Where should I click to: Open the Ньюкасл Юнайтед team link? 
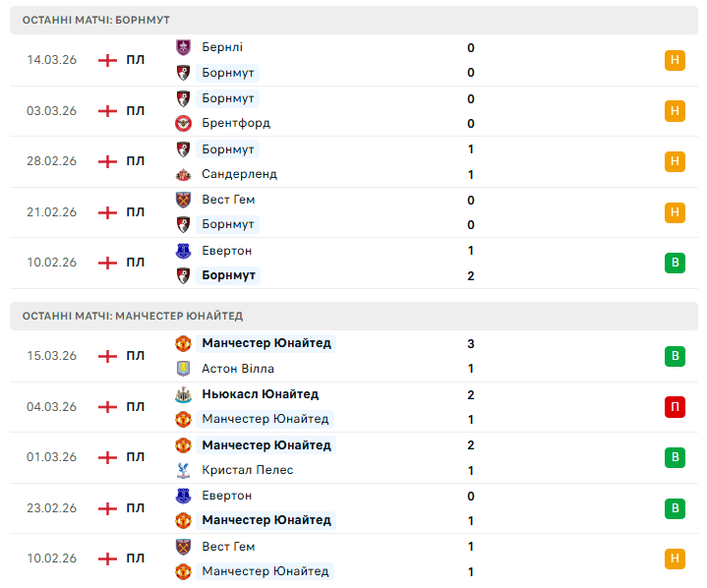260,394
